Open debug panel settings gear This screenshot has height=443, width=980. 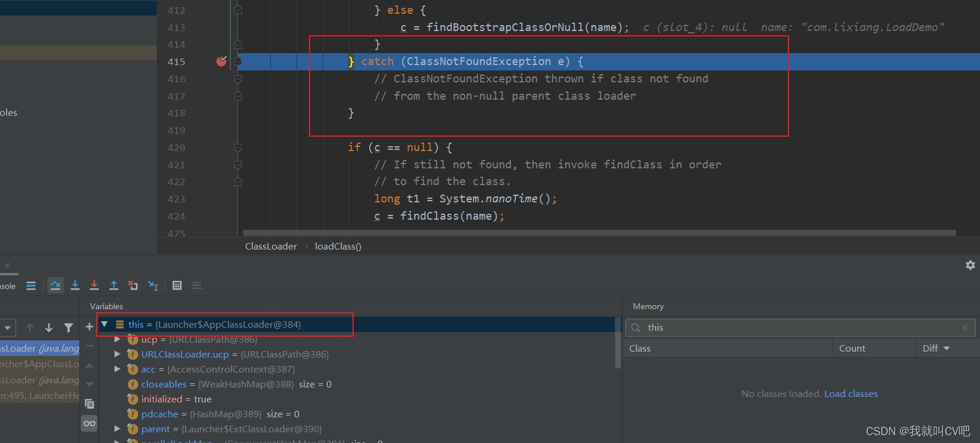tap(970, 264)
